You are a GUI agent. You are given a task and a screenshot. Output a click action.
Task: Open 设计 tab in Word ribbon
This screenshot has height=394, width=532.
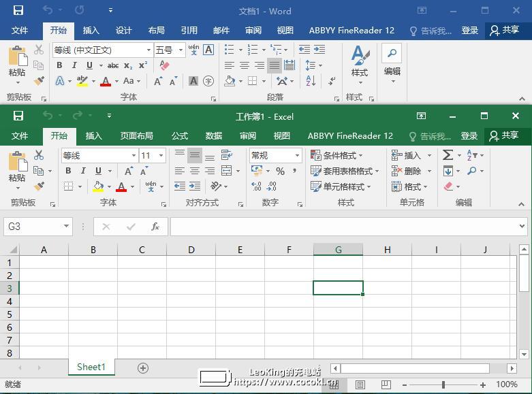(x=123, y=31)
